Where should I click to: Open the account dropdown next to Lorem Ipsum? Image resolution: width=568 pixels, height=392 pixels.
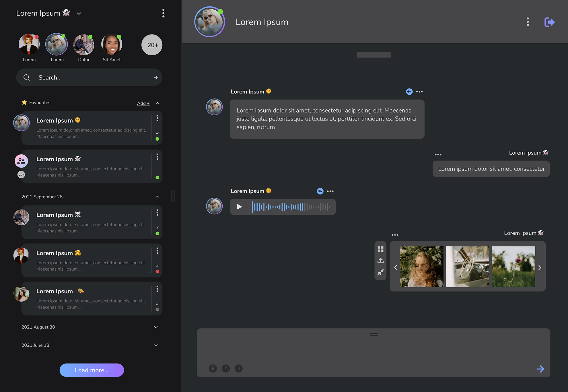[x=79, y=13]
